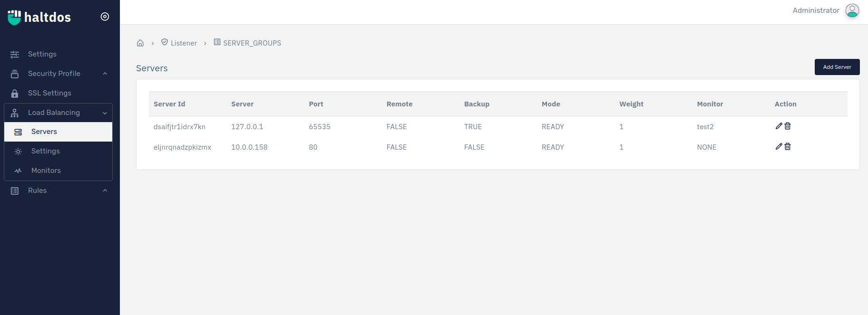Click the Administrator avatar icon
The height and width of the screenshot is (315, 868).
(x=852, y=10)
